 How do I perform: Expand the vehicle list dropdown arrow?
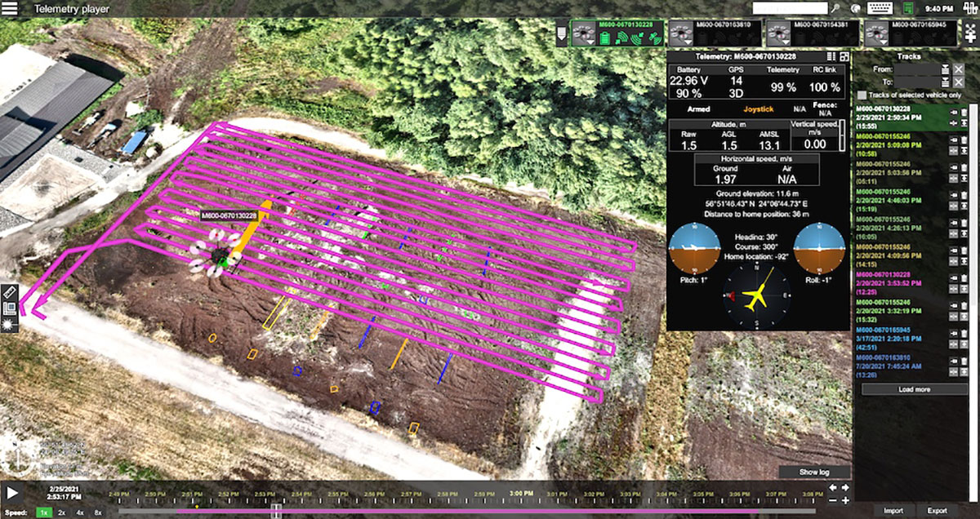561,35
